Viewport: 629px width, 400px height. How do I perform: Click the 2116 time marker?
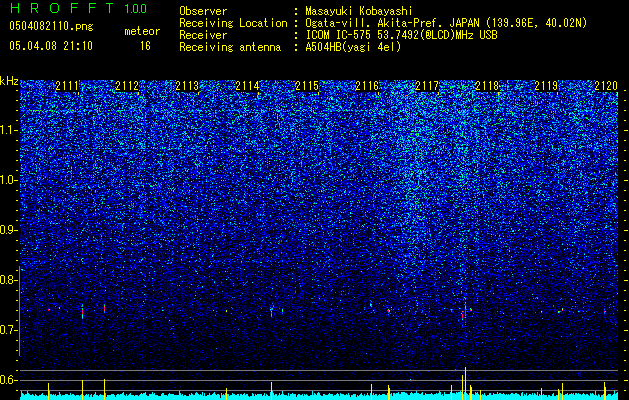coord(367,86)
